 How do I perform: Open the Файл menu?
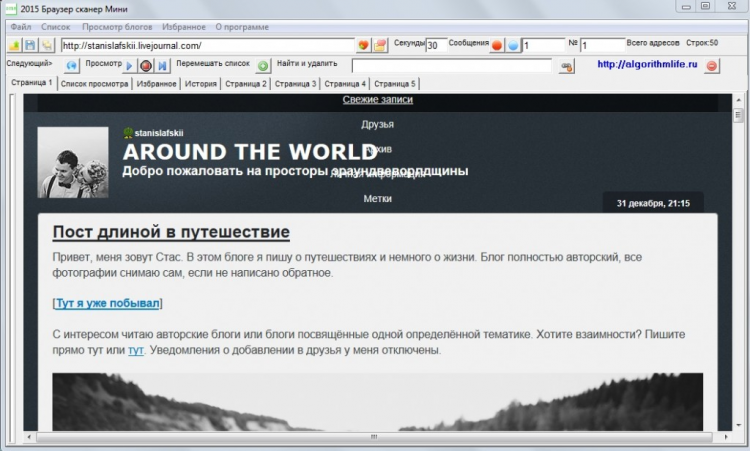pyautogui.click(x=21, y=27)
